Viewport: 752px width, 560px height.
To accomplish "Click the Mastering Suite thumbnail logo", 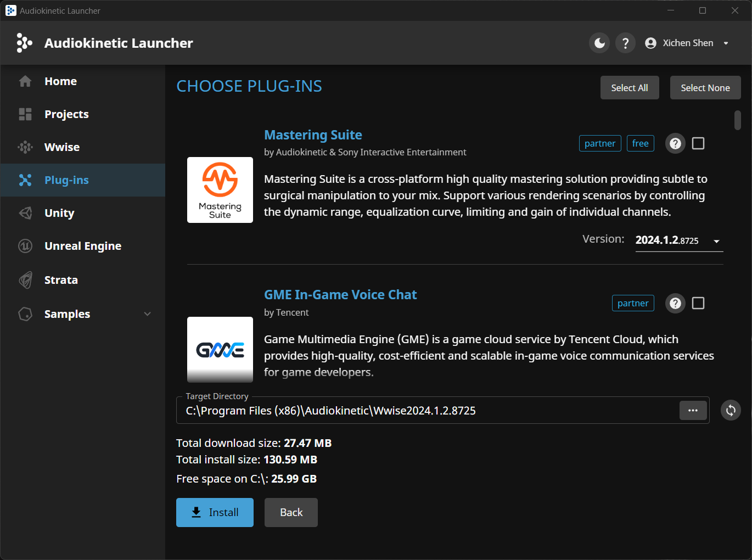I will [x=220, y=190].
